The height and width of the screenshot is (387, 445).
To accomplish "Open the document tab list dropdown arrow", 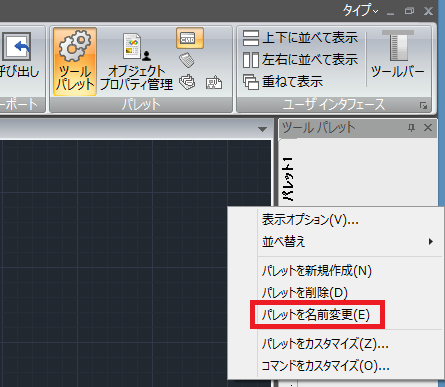I will 263,129.
